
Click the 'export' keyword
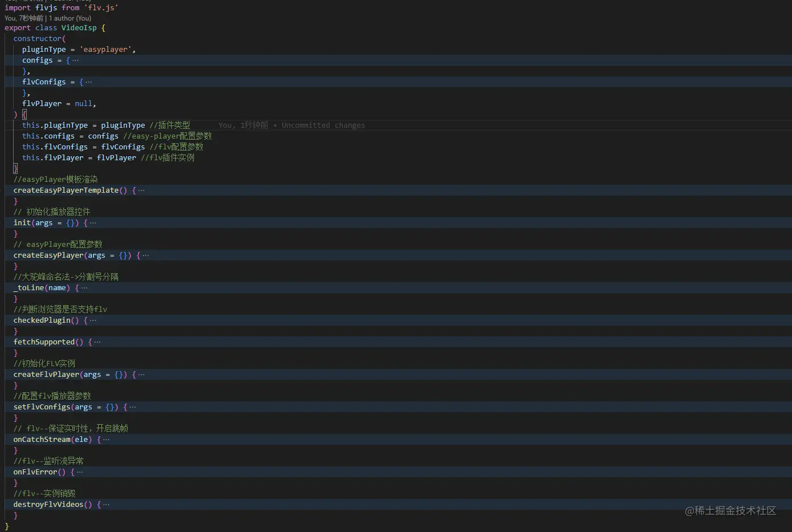pos(18,28)
